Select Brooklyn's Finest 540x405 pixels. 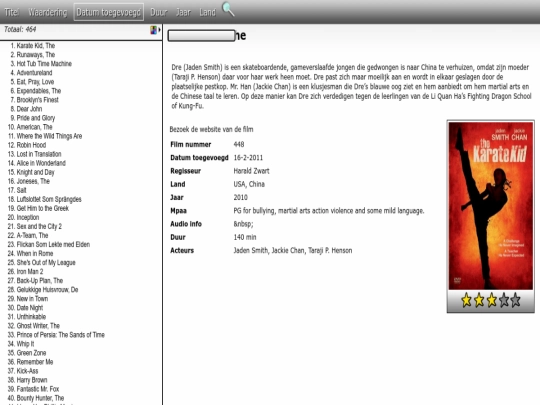[38, 100]
